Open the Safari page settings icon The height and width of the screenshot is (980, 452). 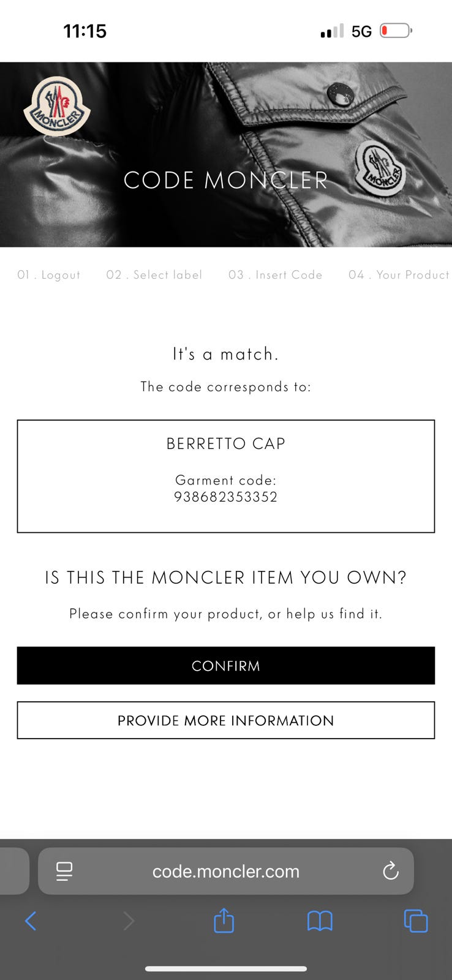pyautogui.click(x=64, y=870)
